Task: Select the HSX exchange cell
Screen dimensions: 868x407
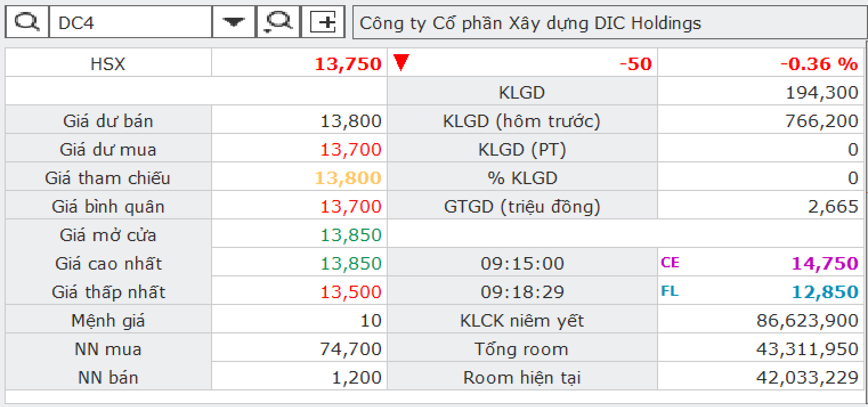Action: (108, 64)
